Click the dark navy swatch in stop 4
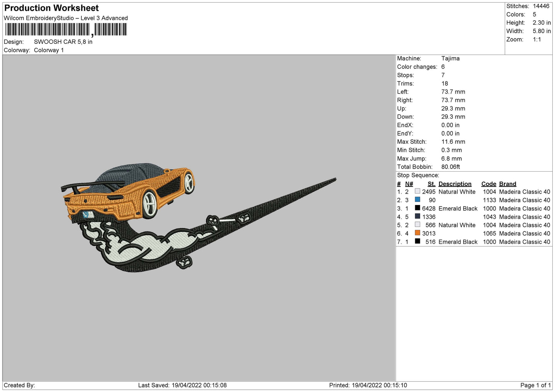The height and width of the screenshot is (392, 555). coord(417,216)
